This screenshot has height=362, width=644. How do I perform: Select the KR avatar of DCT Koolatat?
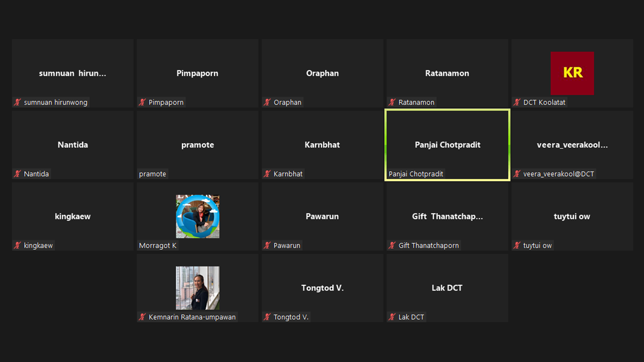coord(572,73)
